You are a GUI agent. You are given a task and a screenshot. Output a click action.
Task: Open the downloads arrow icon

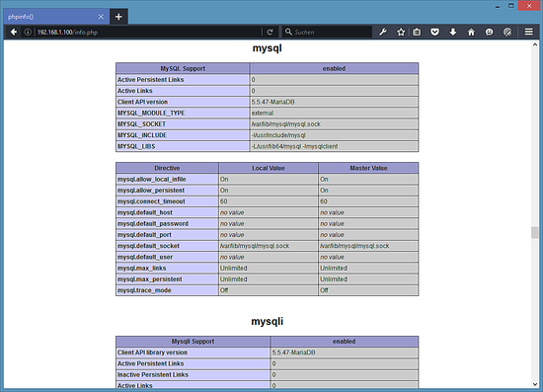pos(453,33)
